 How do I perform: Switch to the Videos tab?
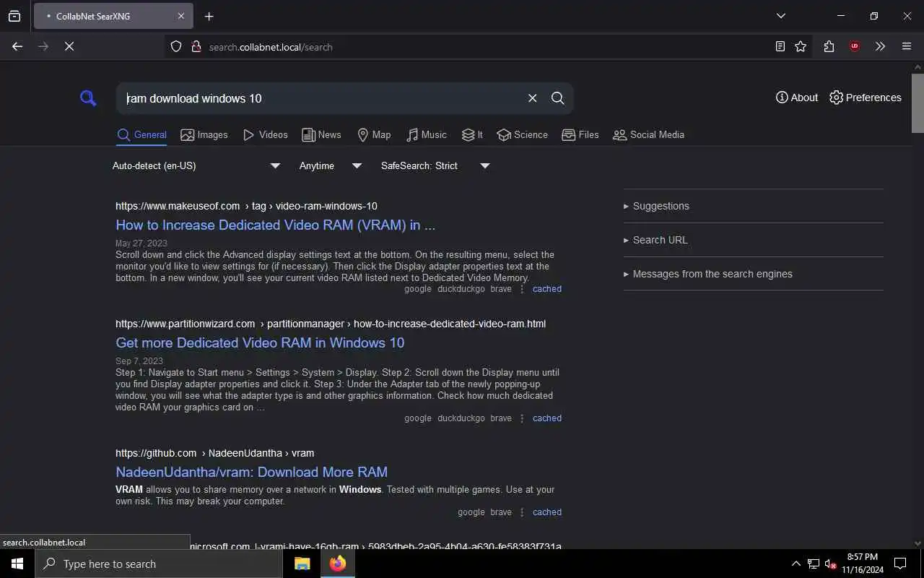coord(265,134)
